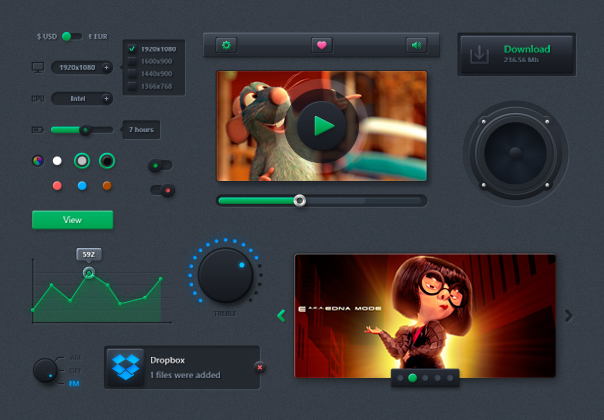Select the third carousel pagination dot
This screenshot has width=604, height=420.
[x=425, y=378]
